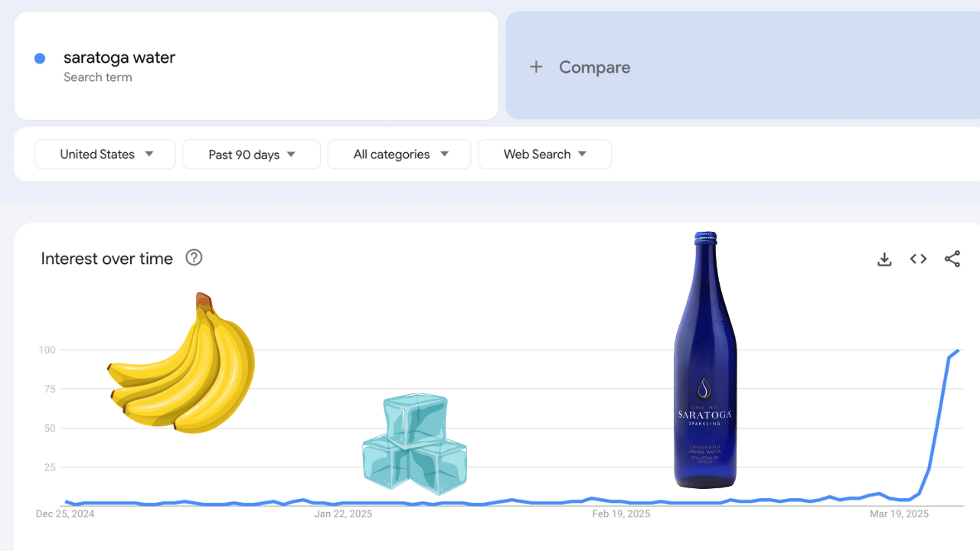The width and height of the screenshot is (980, 551).
Task: Click the saratoga water search term
Action: pos(119,58)
